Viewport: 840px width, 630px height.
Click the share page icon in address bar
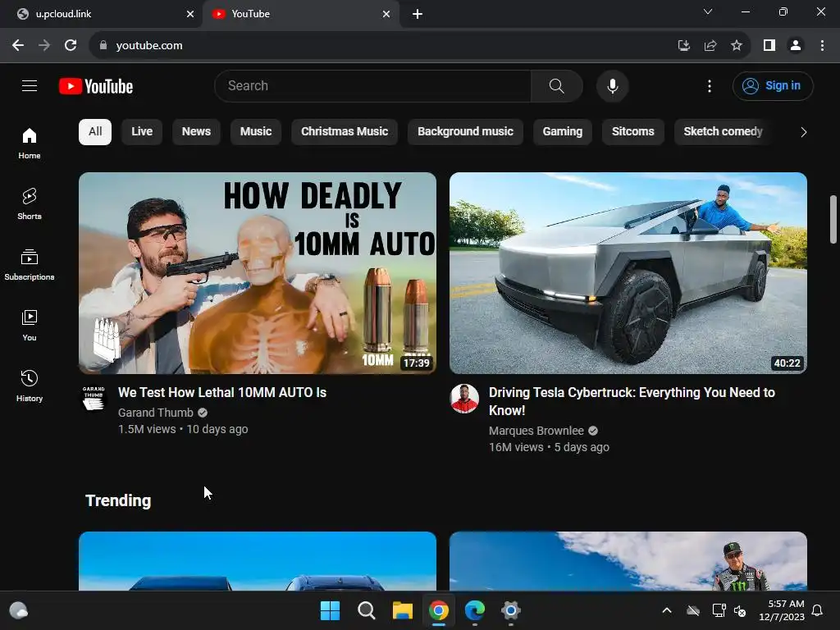(710, 46)
